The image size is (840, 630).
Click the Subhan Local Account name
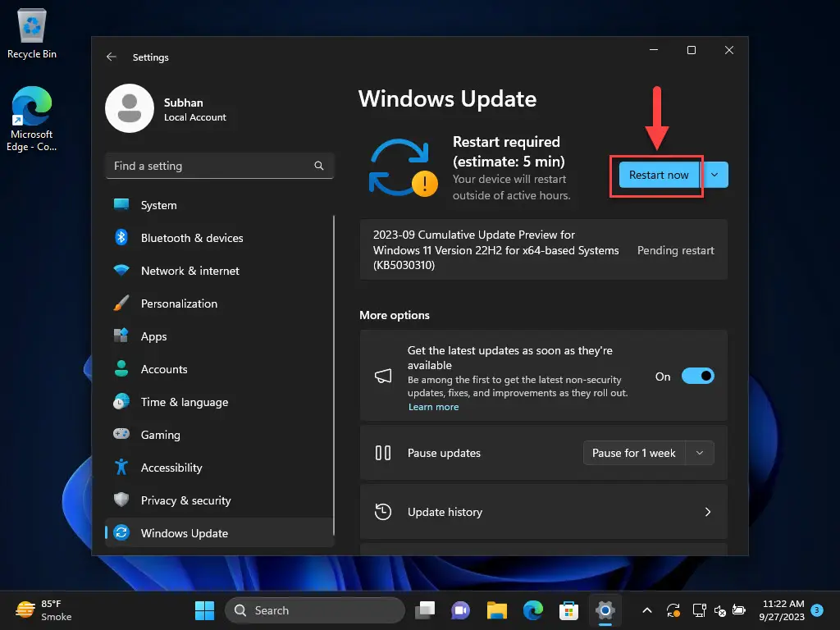point(195,109)
